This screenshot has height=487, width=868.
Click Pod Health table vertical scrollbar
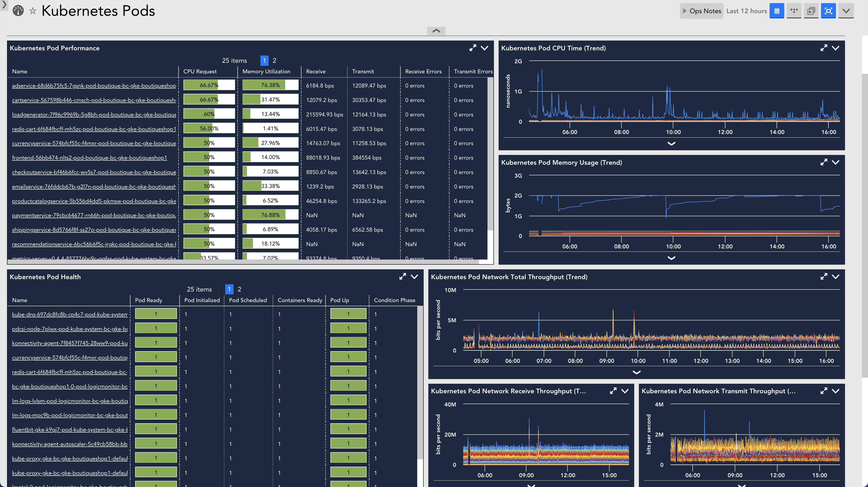point(420,383)
